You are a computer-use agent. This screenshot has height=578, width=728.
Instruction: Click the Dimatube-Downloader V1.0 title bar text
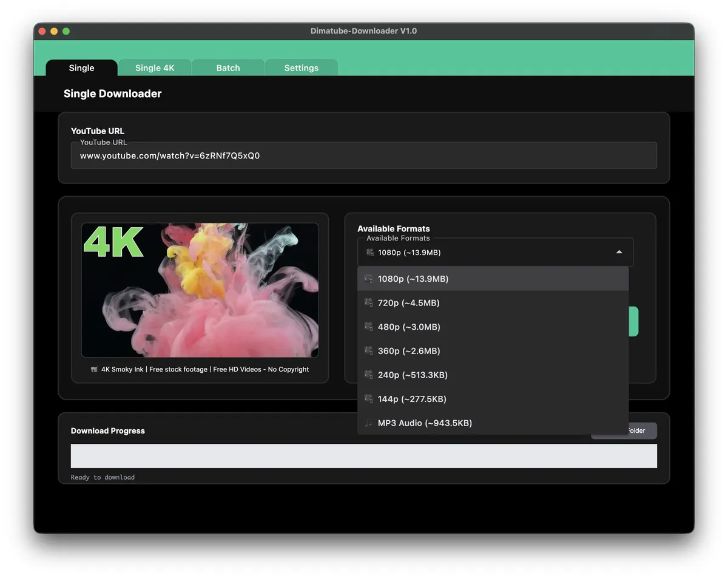pyautogui.click(x=364, y=31)
